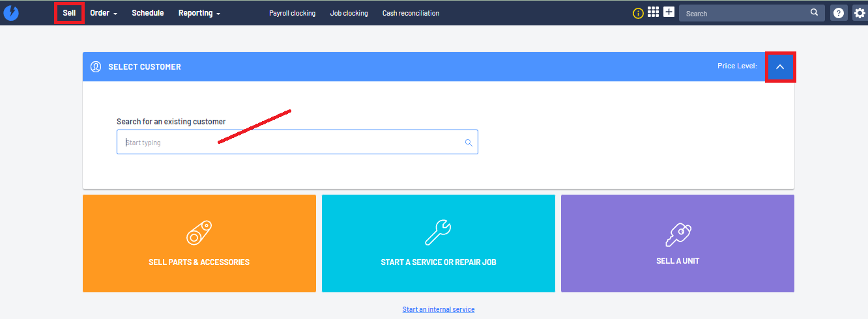Open the apps grid icon
868x319 pixels.
click(x=653, y=12)
